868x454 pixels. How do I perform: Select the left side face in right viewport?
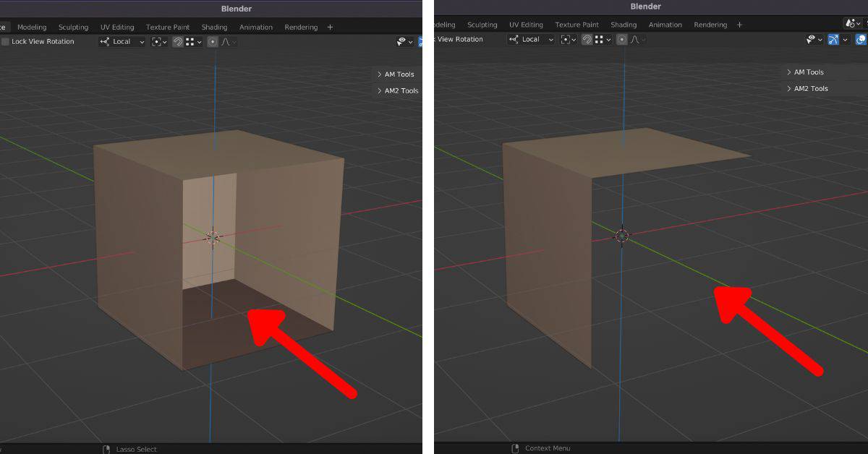(x=548, y=257)
